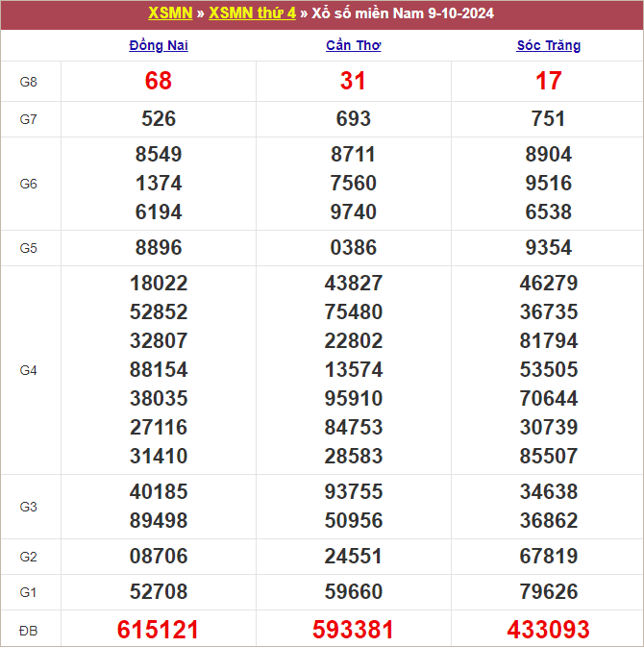The image size is (644, 647).
Task: Click Sóc Trăng special prize 433093
Action: [x=548, y=630]
